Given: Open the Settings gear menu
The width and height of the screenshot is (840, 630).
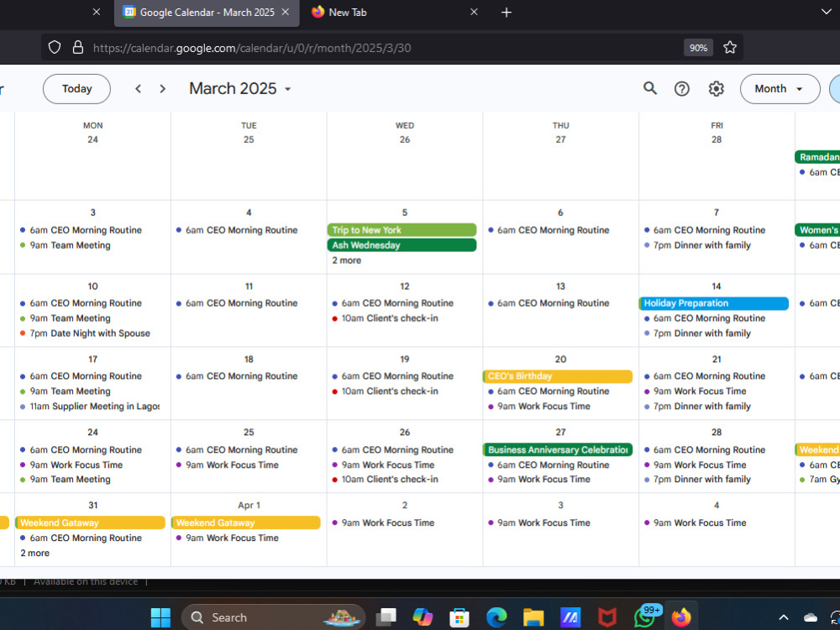Looking at the screenshot, I should 717,89.
